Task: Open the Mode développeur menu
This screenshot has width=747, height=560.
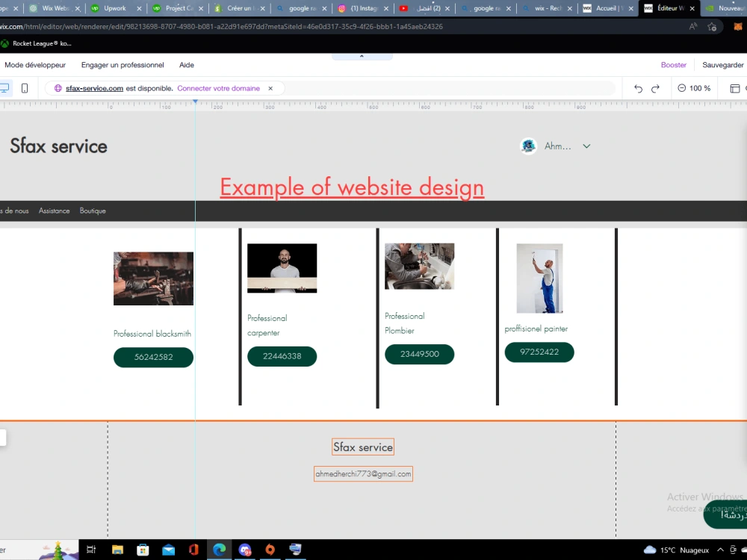Action: (x=35, y=65)
